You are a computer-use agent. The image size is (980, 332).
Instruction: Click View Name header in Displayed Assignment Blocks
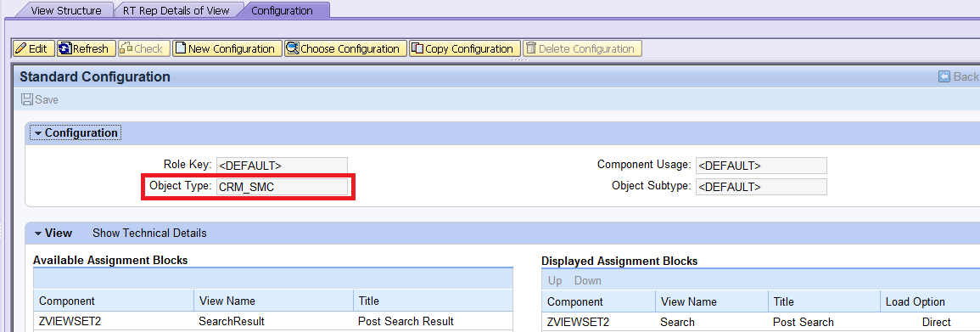(712, 301)
